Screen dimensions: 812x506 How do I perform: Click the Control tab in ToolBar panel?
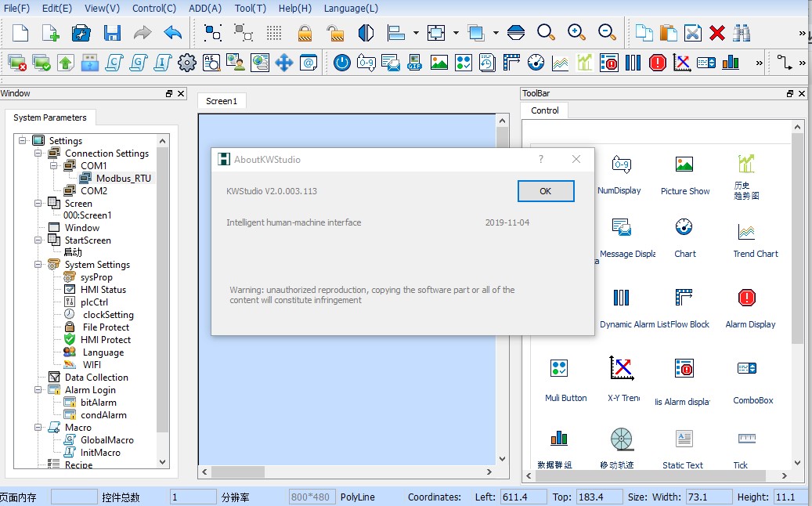545,110
